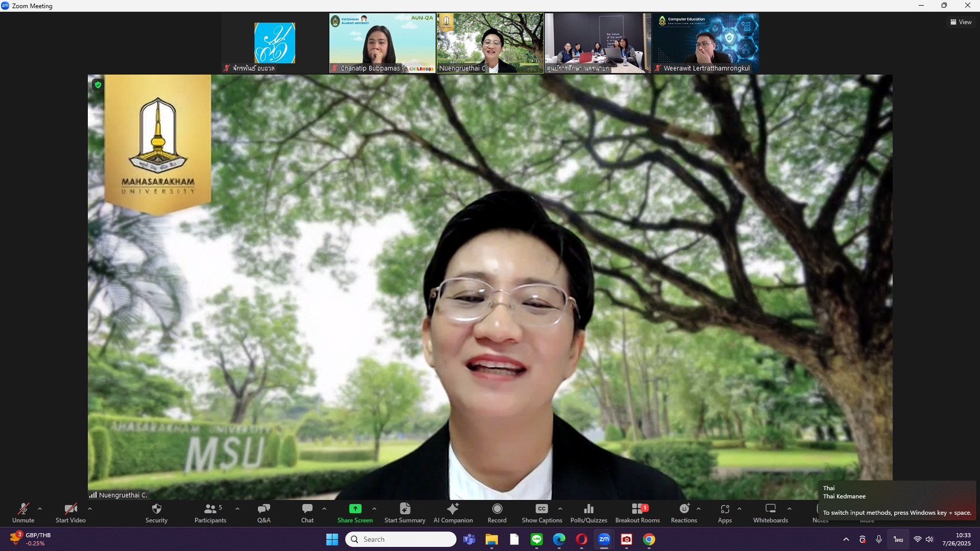The width and height of the screenshot is (980, 551).
Task: Open Opera browser from the taskbar
Action: (581, 540)
